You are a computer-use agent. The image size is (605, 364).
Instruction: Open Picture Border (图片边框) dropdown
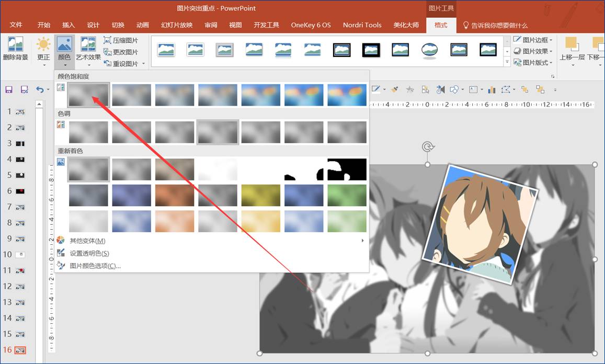pyautogui.click(x=533, y=39)
